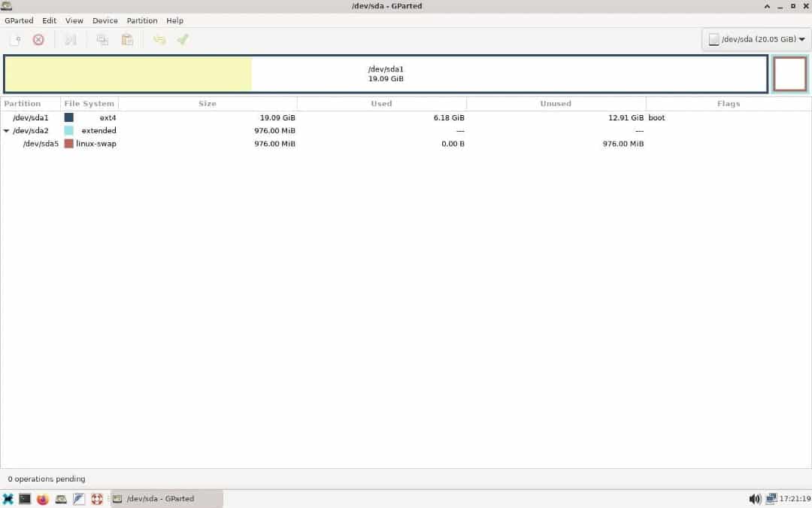
Task: Open the GParted menu
Action: 19,20
